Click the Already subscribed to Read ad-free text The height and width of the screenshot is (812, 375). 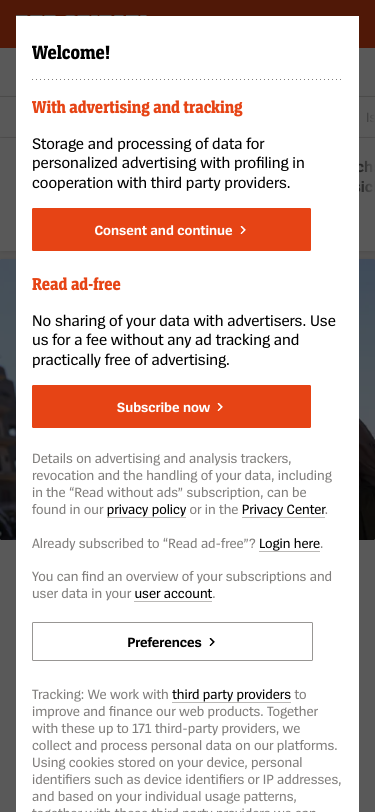click(144, 544)
